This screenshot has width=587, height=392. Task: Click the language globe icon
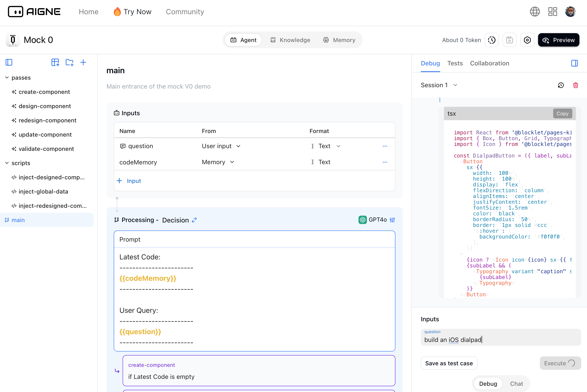535,12
